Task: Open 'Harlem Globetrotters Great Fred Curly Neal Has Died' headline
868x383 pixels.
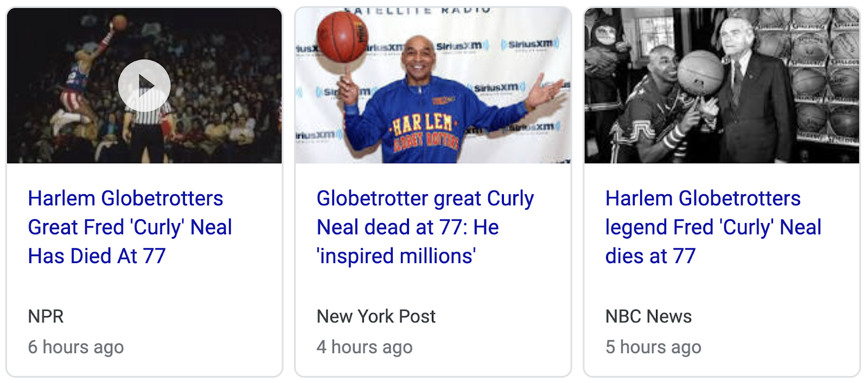Action: pyautogui.click(x=130, y=227)
